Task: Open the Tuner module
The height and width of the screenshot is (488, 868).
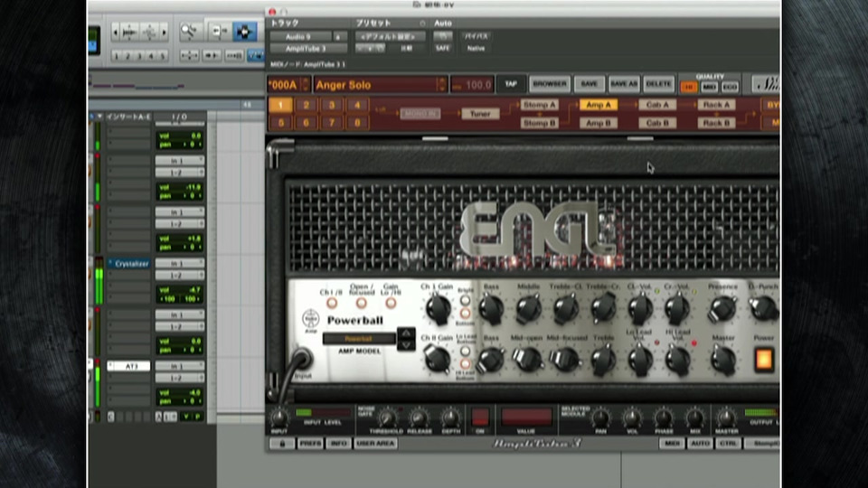Action: pos(480,114)
